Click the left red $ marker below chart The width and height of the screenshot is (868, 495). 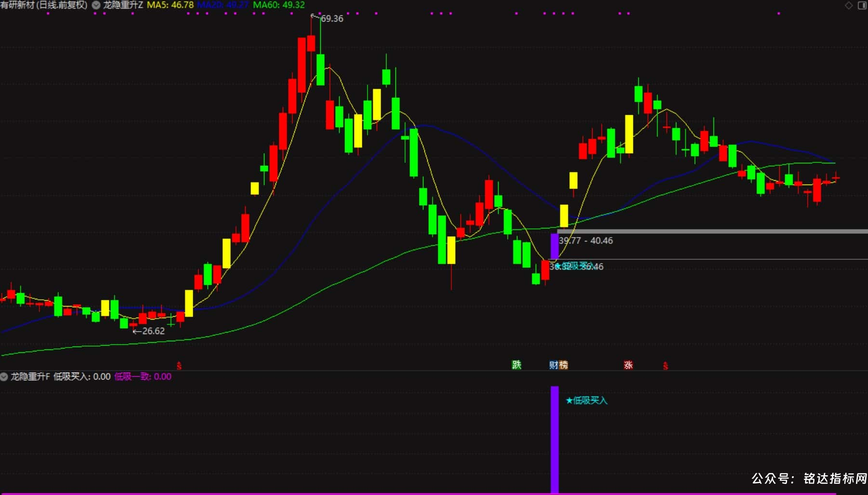(179, 366)
